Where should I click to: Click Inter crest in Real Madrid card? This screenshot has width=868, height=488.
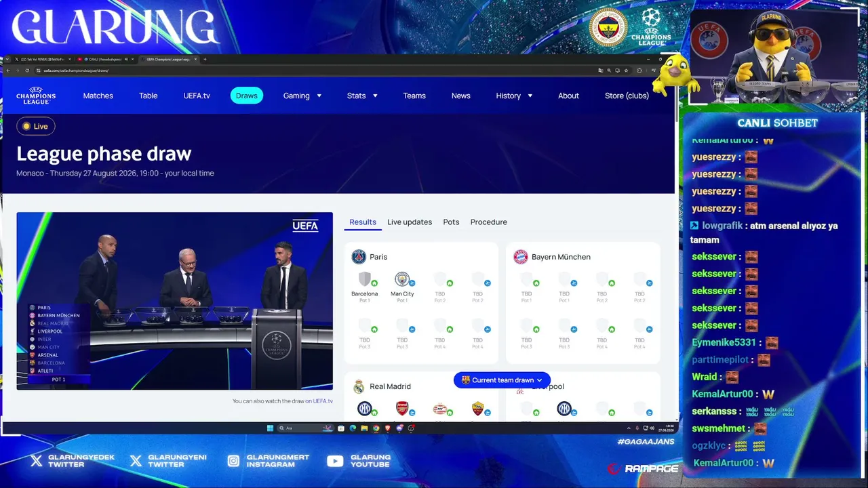(364, 409)
